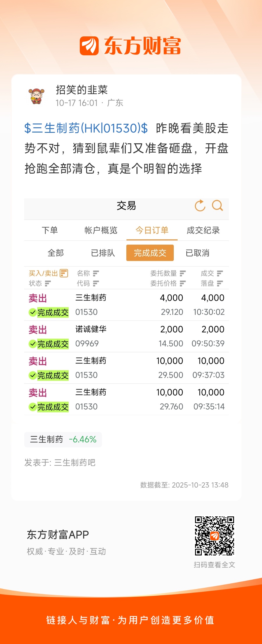Sort by 落盘 time icon
Screen dimensions: 262x644
point(220,283)
